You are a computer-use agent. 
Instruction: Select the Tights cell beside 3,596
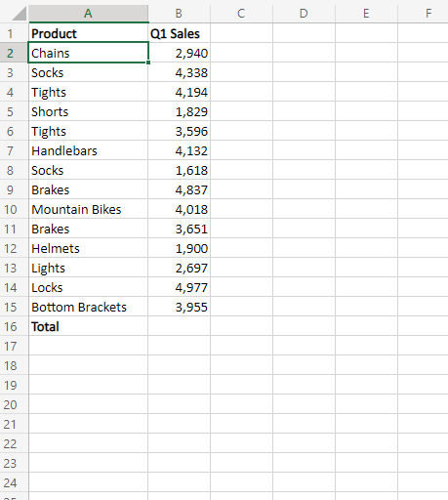88,131
